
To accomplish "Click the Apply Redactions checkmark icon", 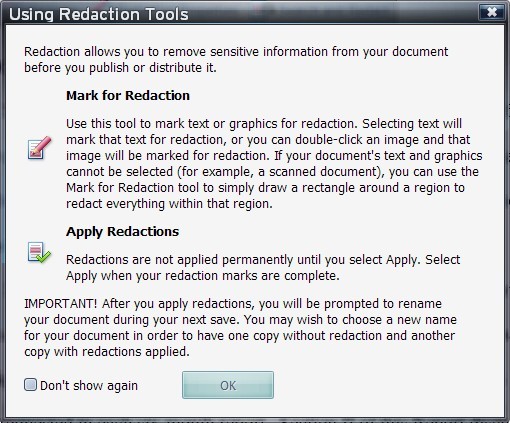I will pyautogui.click(x=39, y=252).
